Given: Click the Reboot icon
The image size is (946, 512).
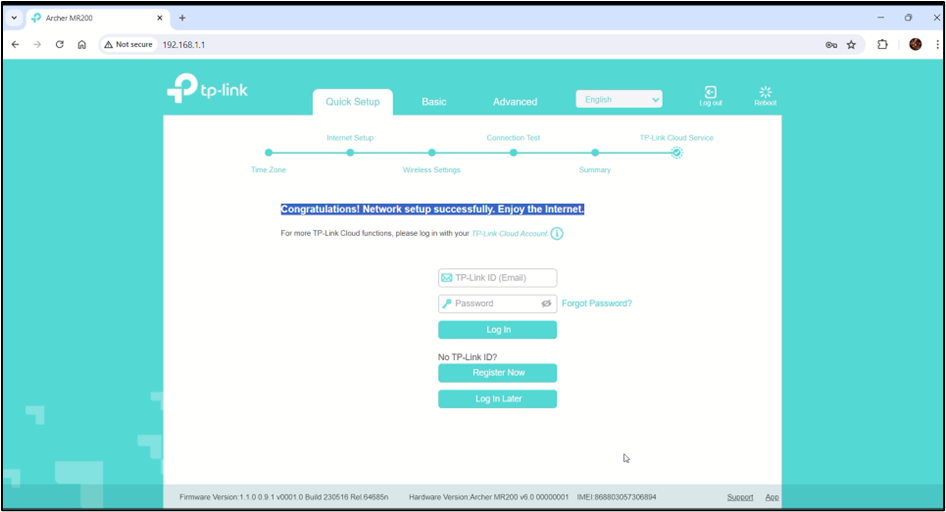Looking at the screenshot, I should point(765,93).
